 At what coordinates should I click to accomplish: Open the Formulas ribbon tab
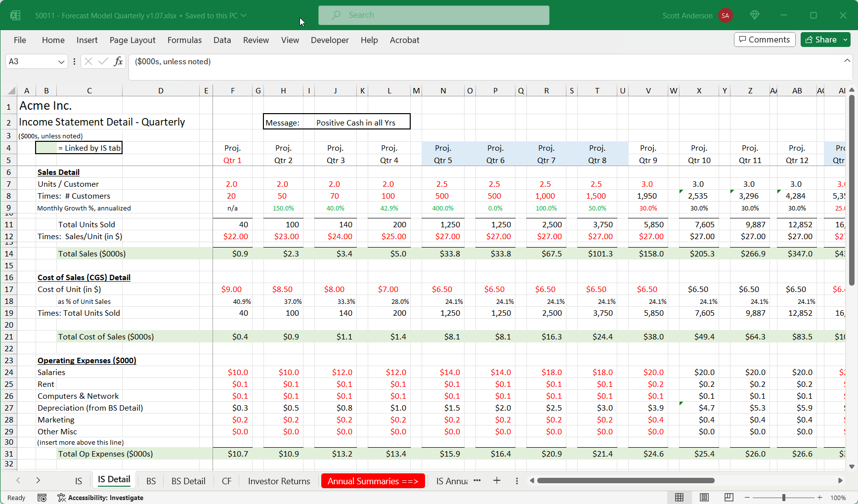coord(184,40)
